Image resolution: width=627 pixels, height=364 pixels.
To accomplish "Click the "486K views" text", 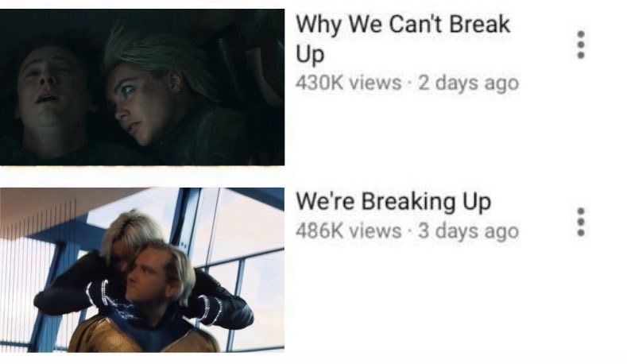I will pos(348,230).
